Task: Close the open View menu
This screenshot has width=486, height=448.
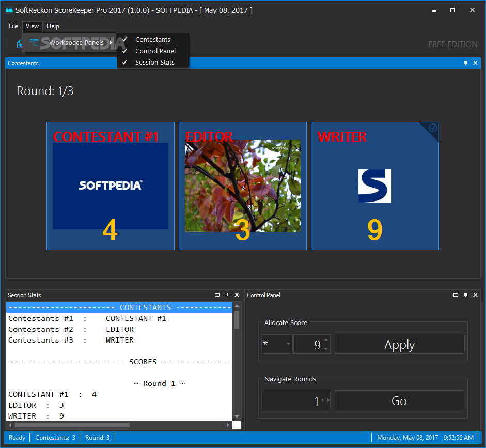Action: pos(32,26)
